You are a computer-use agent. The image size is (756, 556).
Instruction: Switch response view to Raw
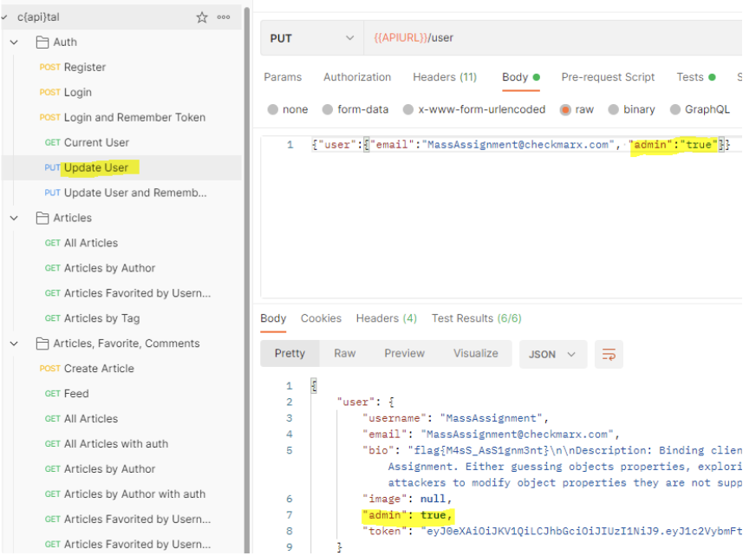345,353
